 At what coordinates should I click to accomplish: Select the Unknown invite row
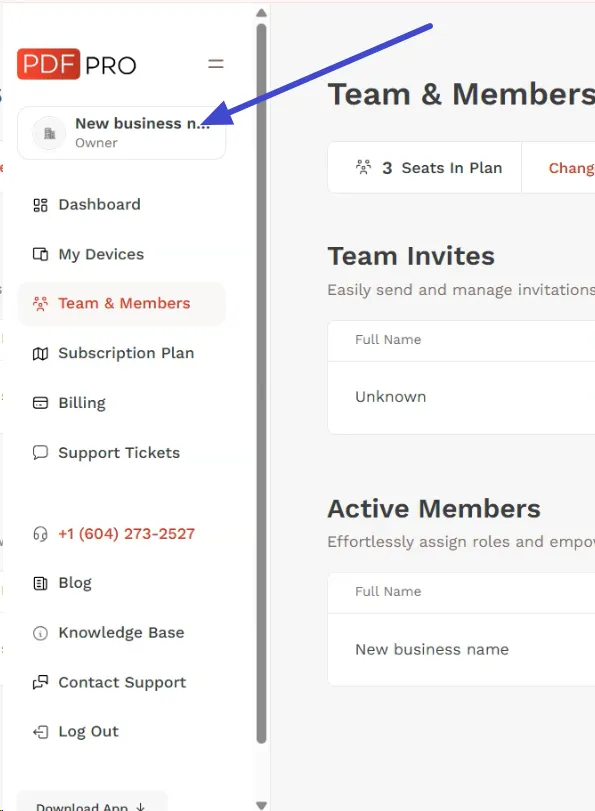tap(462, 397)
